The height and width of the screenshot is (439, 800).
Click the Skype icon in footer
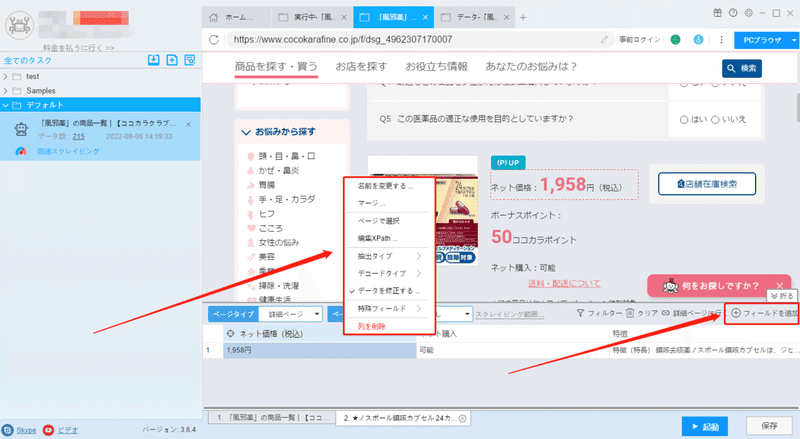(x=8, y=430)
